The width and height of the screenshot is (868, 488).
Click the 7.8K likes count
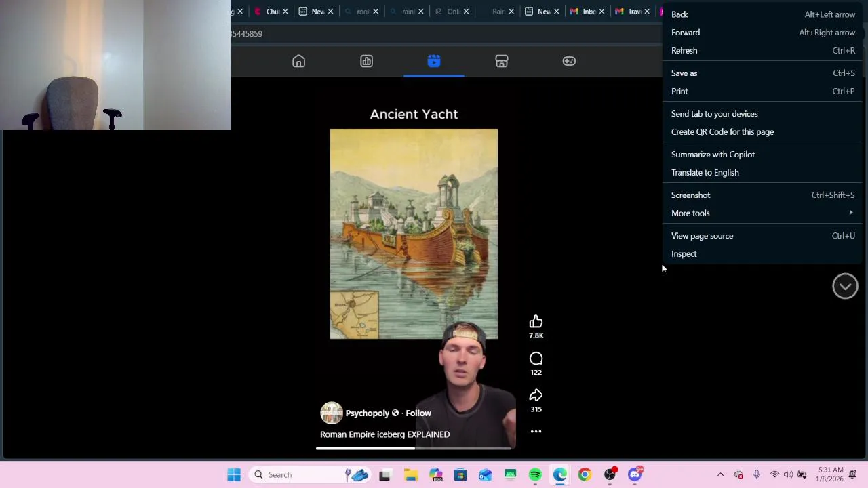click(536, 335)
